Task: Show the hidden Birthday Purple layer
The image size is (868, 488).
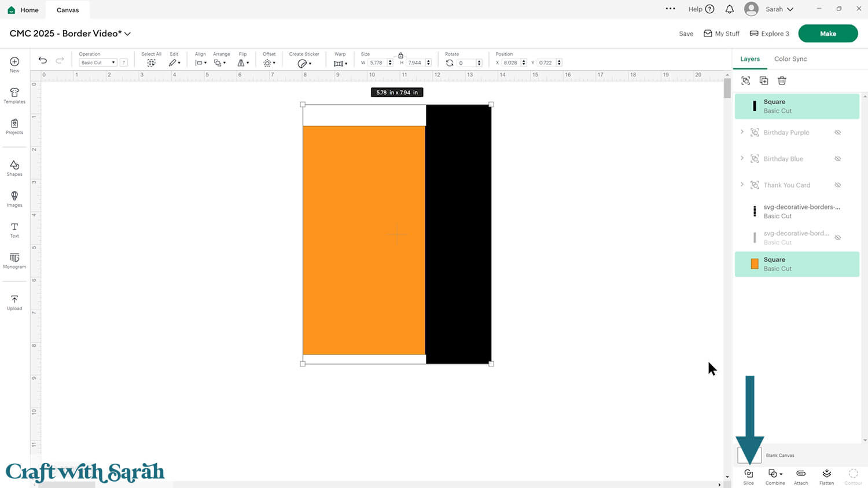Action: (x=837, y=133)
